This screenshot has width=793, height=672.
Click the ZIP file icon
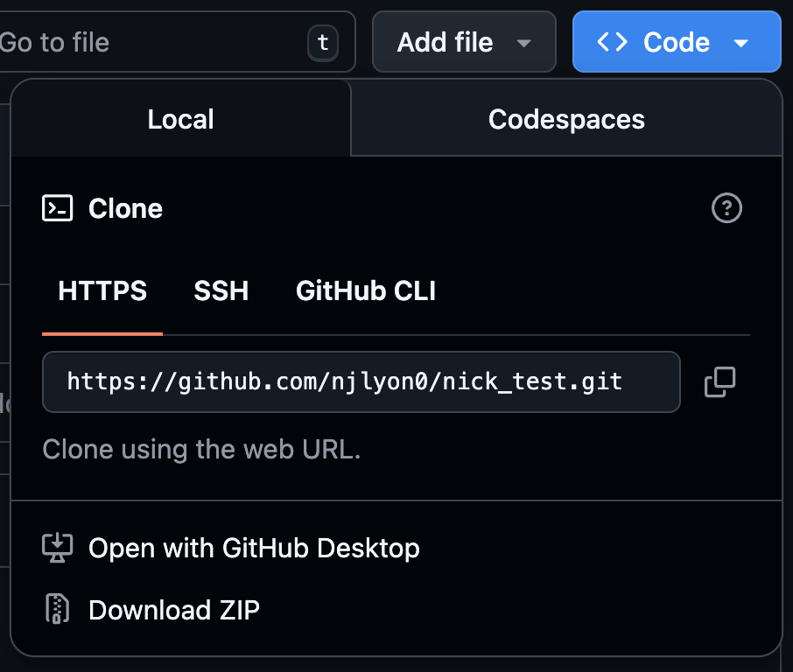pos(57,609)
